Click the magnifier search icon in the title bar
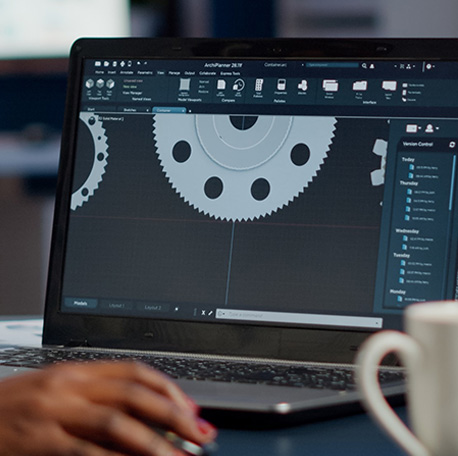 click(x=364, y=66)
